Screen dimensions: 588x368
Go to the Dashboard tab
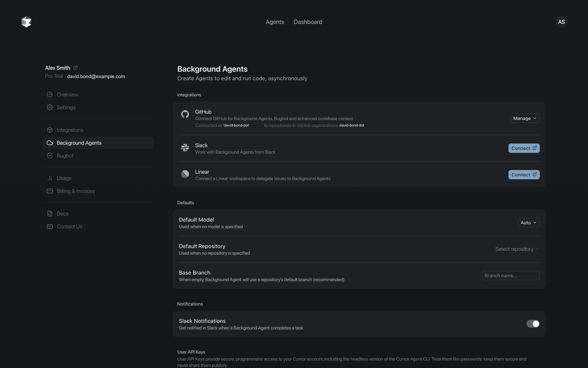click(x=308, y=22)
